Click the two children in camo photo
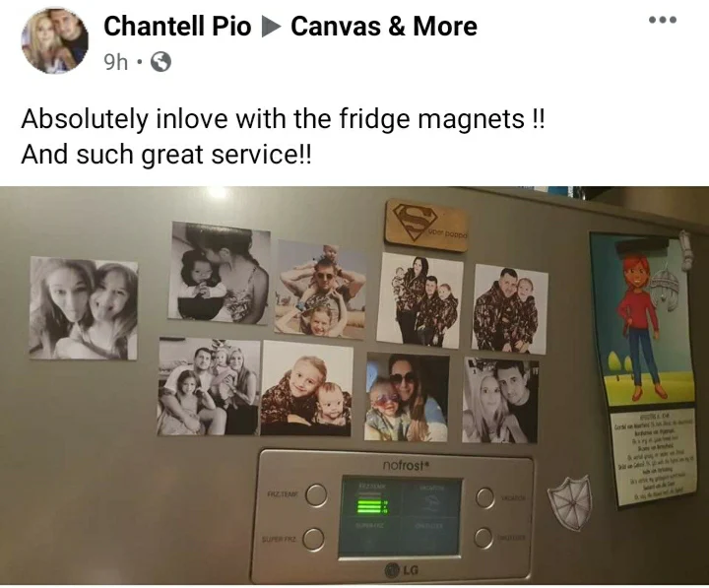The image size is (709, 588). click(x=307, y=388)
